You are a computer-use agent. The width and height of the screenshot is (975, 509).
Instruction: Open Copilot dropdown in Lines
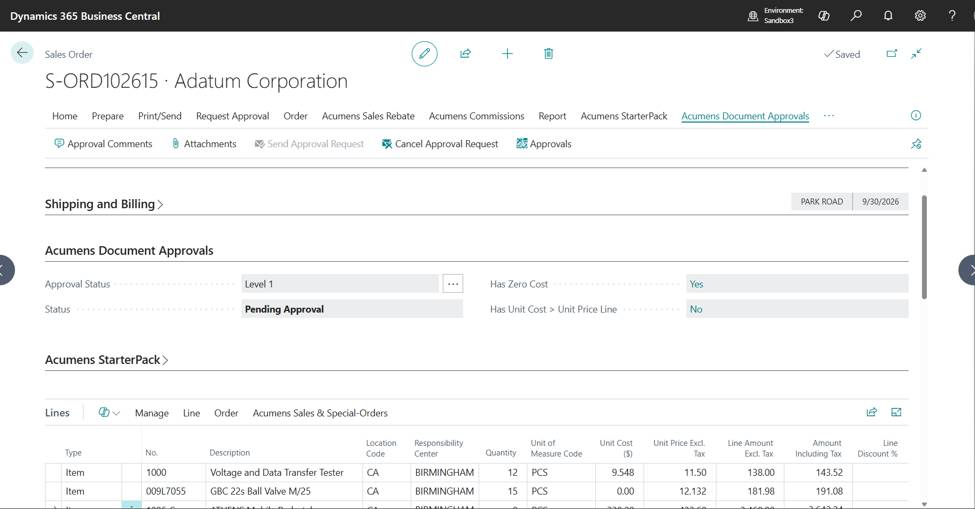109,413
